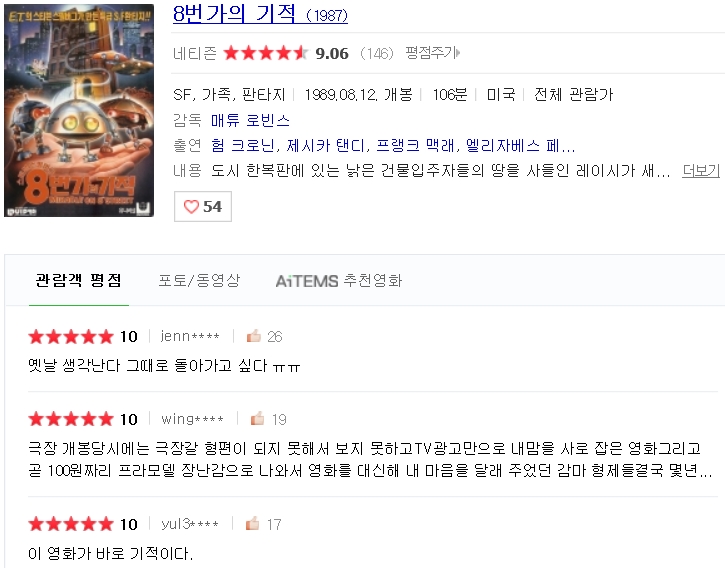Select the 관람객 평점 tab

79,280
